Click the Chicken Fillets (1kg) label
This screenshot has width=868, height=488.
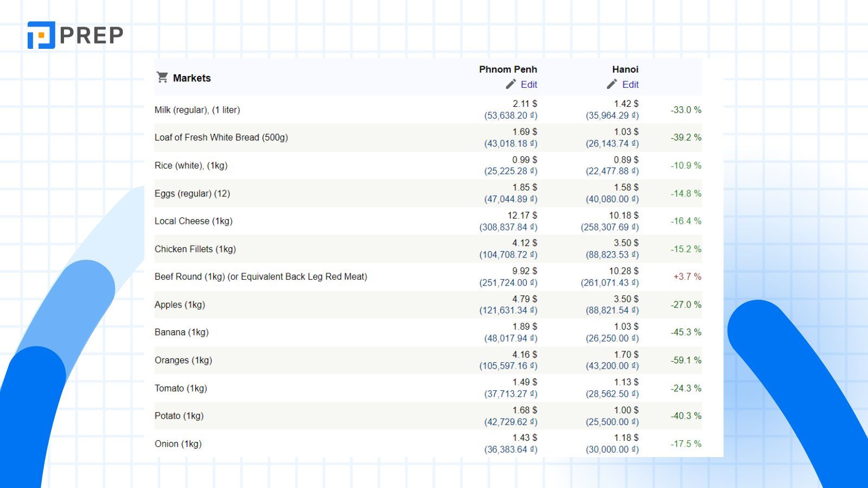(x=195, y=249)
